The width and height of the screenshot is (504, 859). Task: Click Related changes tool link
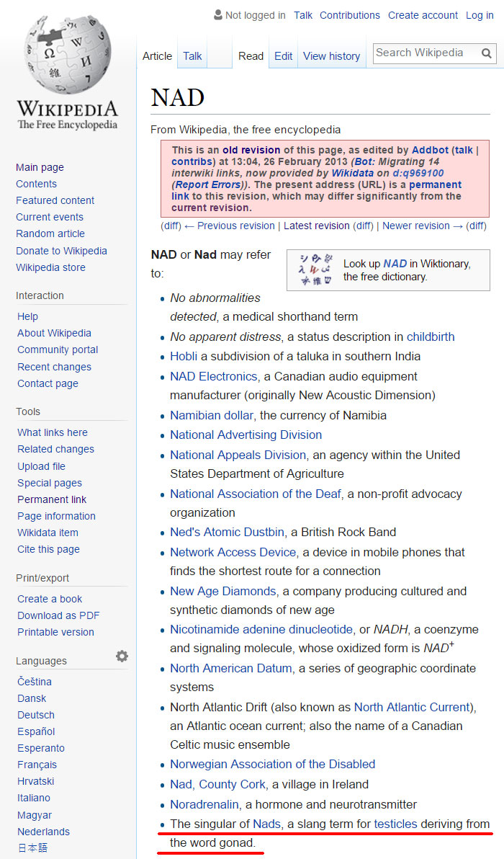(x=55, y=449)
